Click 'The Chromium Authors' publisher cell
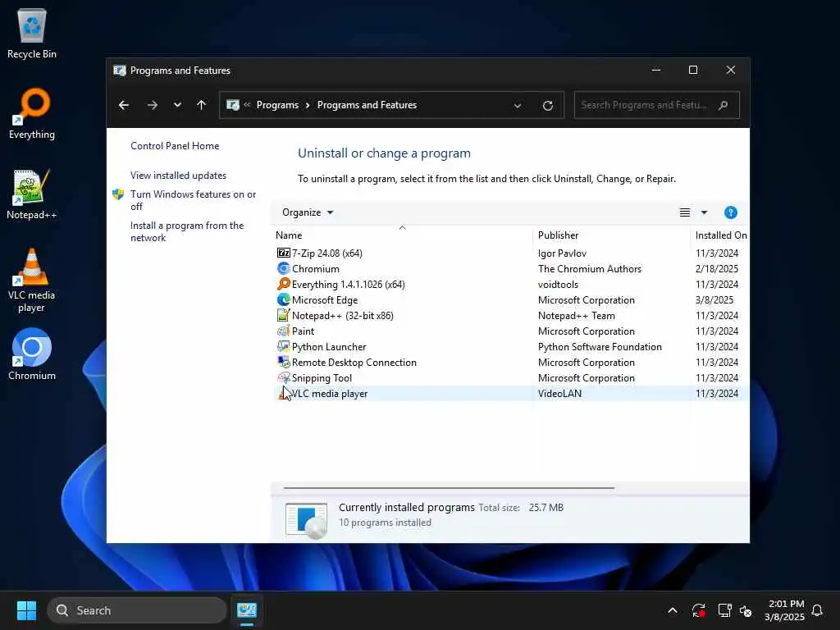This screenshot has height=630, width=840. [589, 269]
